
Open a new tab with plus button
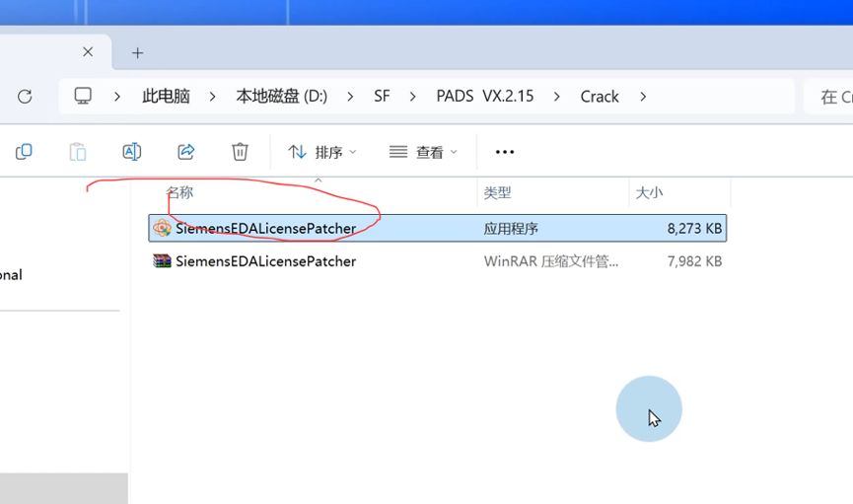point(138,53)
